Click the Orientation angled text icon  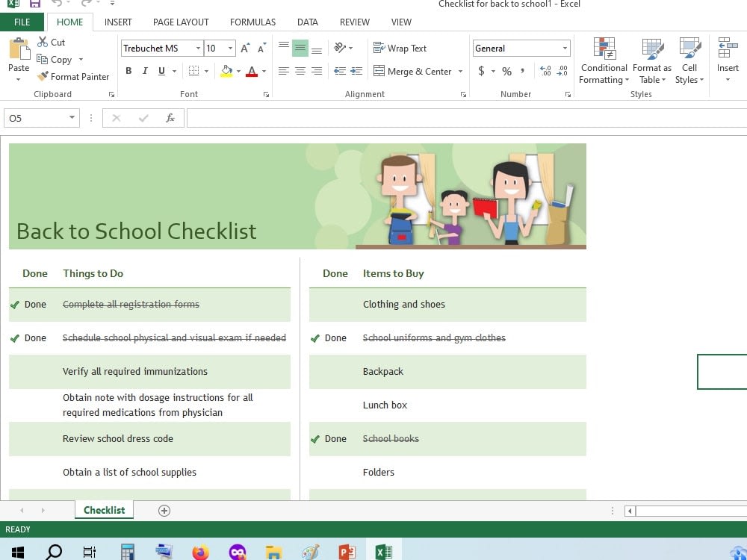pos(340,47)
